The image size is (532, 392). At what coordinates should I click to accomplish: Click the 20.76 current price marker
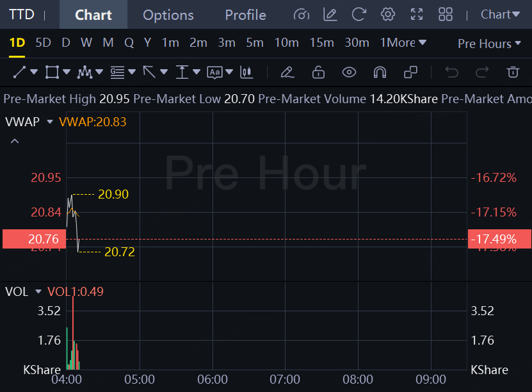[x=35, y=239]
